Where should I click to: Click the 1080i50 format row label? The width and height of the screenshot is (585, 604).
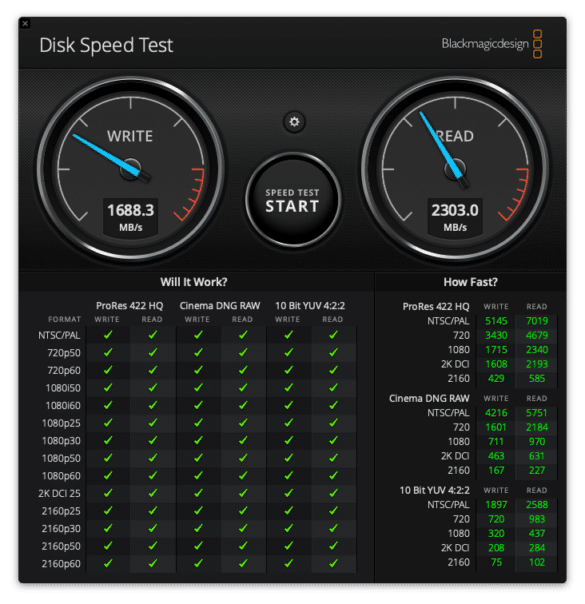(63, 388)
